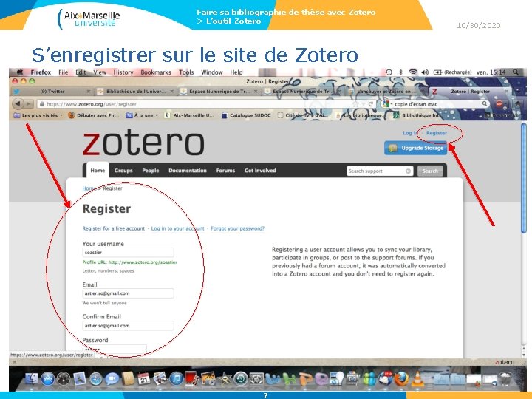Clear the Search support field

click(408, 171)
